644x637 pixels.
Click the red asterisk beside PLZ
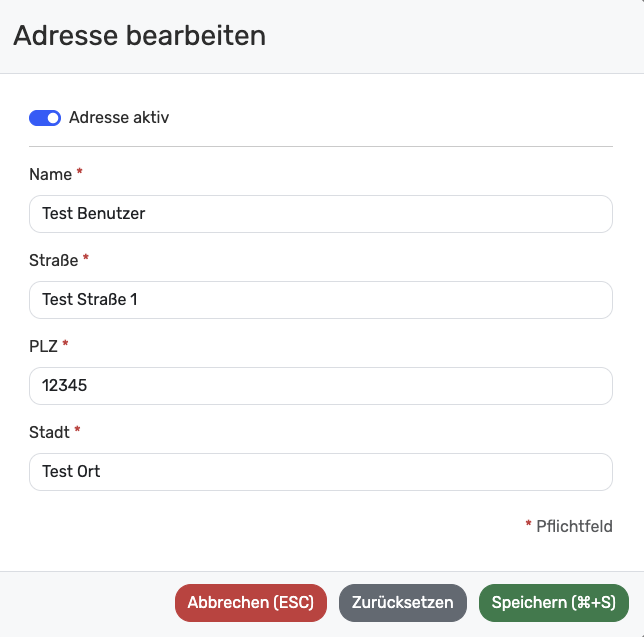pyautogui.click(x=66, y=345)
